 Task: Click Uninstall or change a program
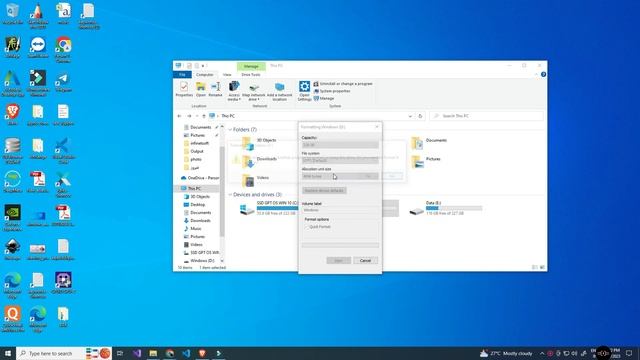343,84
